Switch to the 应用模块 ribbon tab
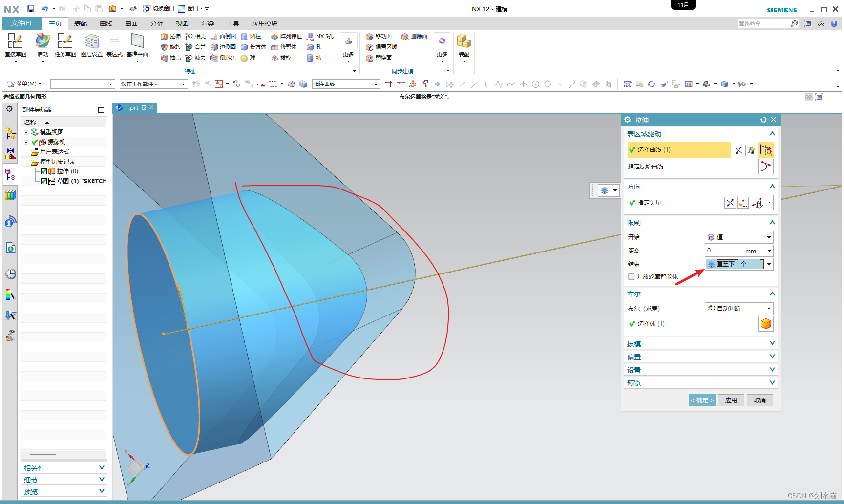 pos(265,23)
